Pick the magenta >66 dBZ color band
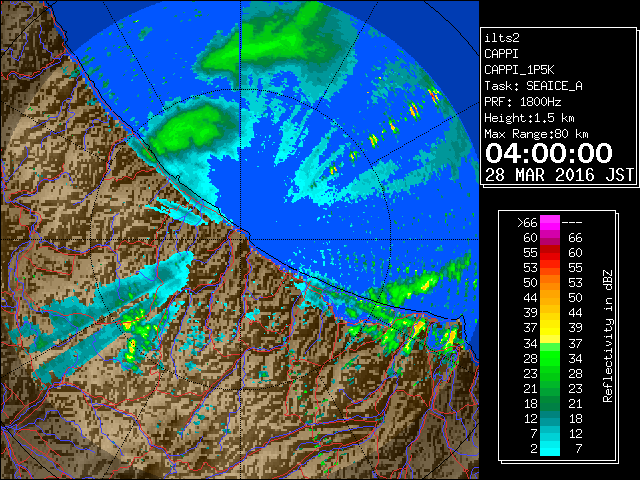The image size is (640, 480). click(550, 223)
